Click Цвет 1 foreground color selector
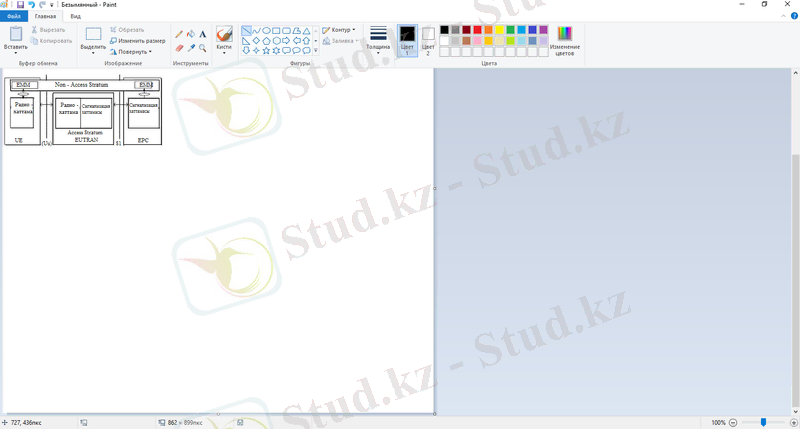The width and height of the screenshot is (800, 429). pyautogui.click(x=407, y=40)
